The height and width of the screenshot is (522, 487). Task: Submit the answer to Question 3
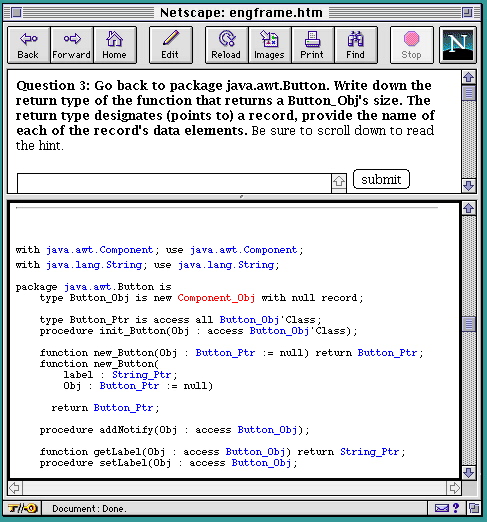pos(381,179)
